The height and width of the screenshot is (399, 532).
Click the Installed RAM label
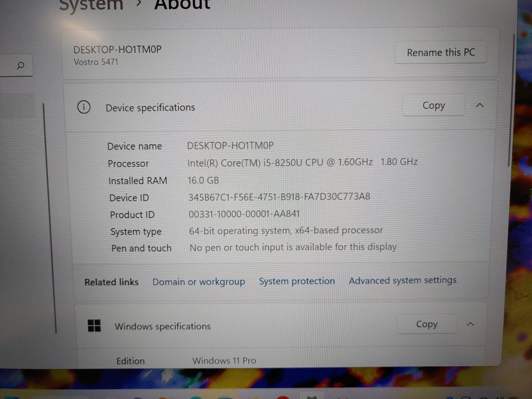point(138,181)
